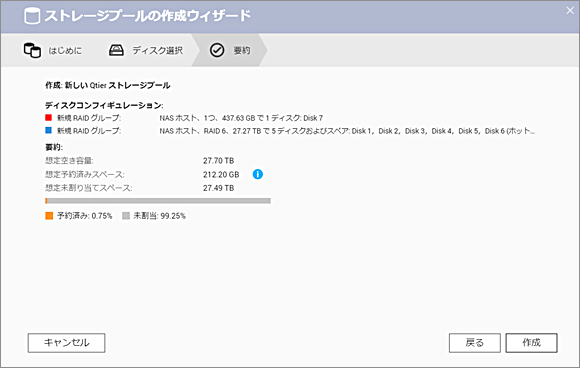Click the Disk 7 RAID group description
The height and width of the screenshot is (368, 580).
click(x=241, y=118)
